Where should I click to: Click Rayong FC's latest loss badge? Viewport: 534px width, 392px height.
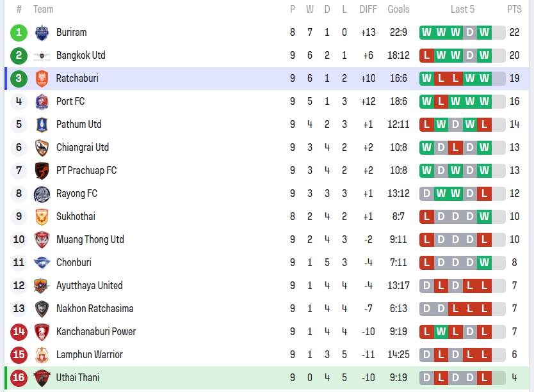pos(484,194)
